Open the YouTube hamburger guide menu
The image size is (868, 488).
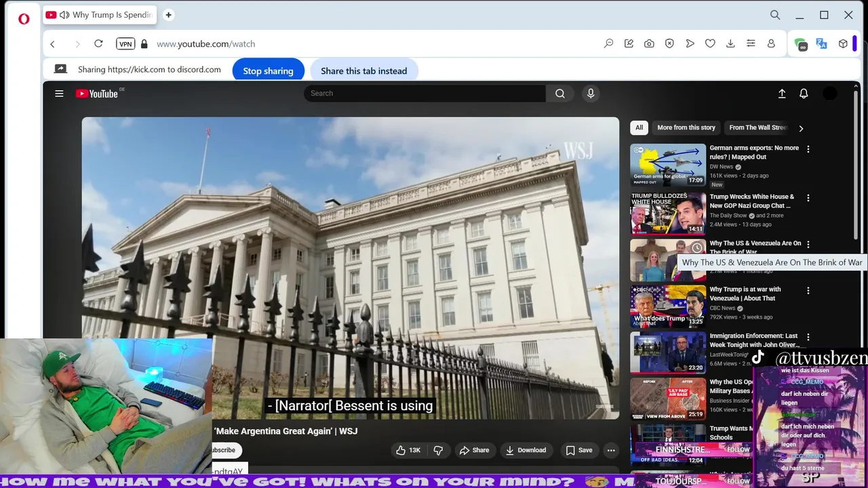coord(59,94)
